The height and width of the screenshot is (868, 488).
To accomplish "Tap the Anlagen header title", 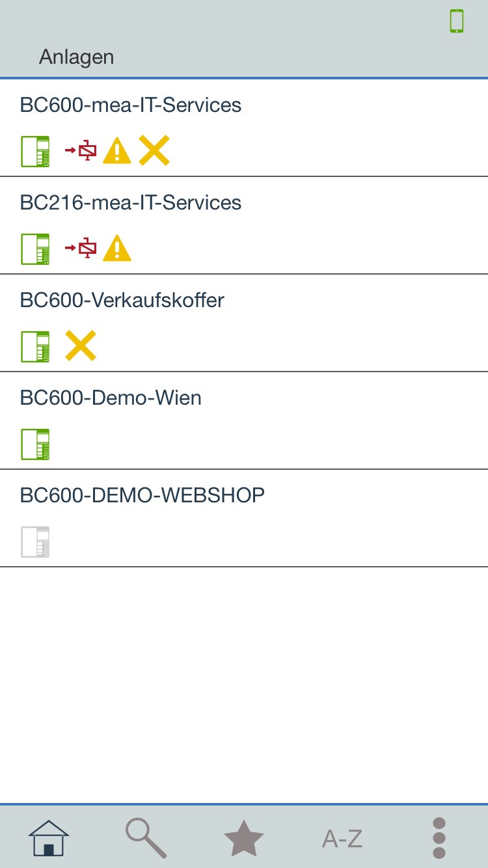I will [x=77, y=57].
